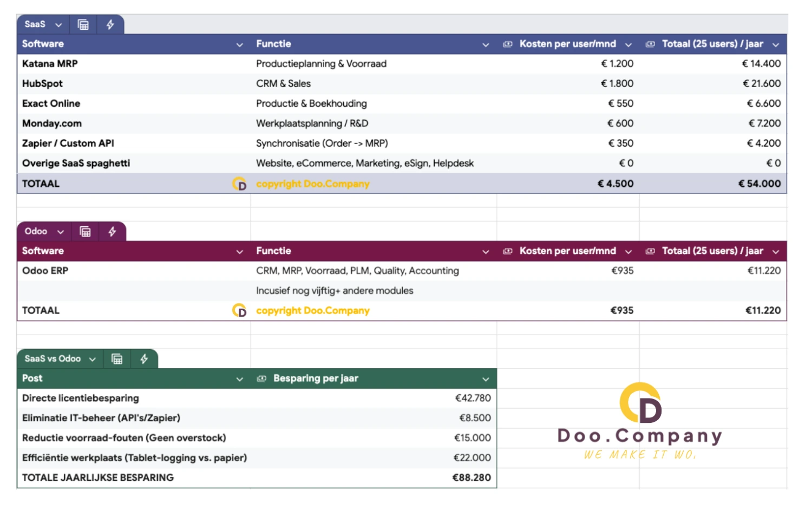Expand the SaaS table name dropdown
The image size is (812, 510).
click(x=58, y=25)
